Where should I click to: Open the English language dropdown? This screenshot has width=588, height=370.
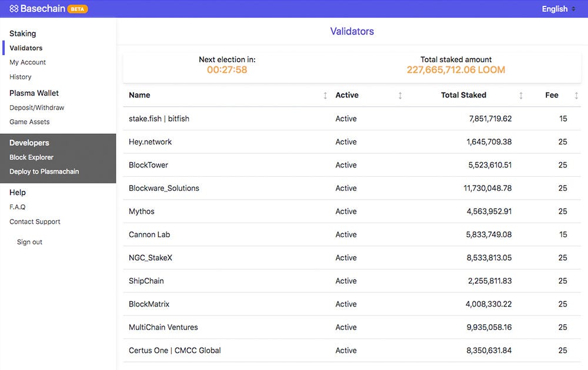559,9
